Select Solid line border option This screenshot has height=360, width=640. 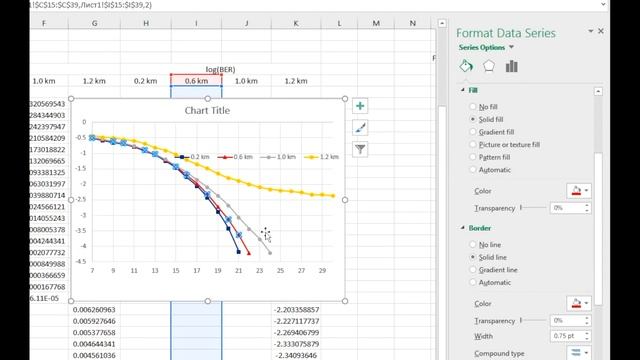coord(473,257)
